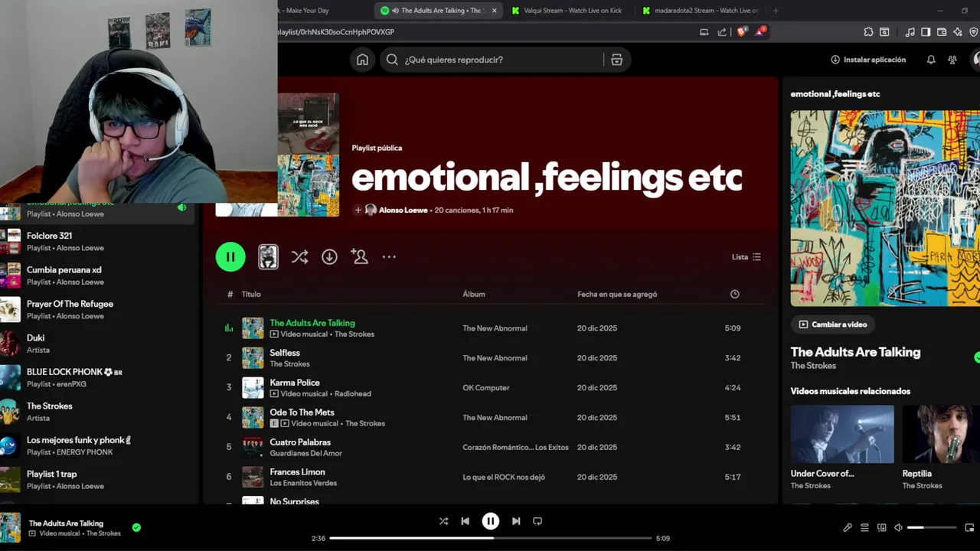Toggle the green saved checkmark in player bar
Image resolution: width=980 pixels, height=551 pixels.
[x=136, y=527]
